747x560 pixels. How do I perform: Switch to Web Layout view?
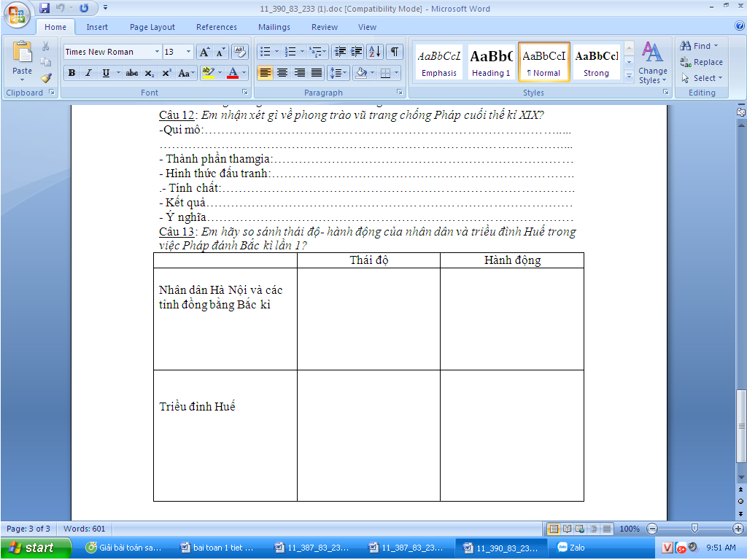(x=580, y=529)
